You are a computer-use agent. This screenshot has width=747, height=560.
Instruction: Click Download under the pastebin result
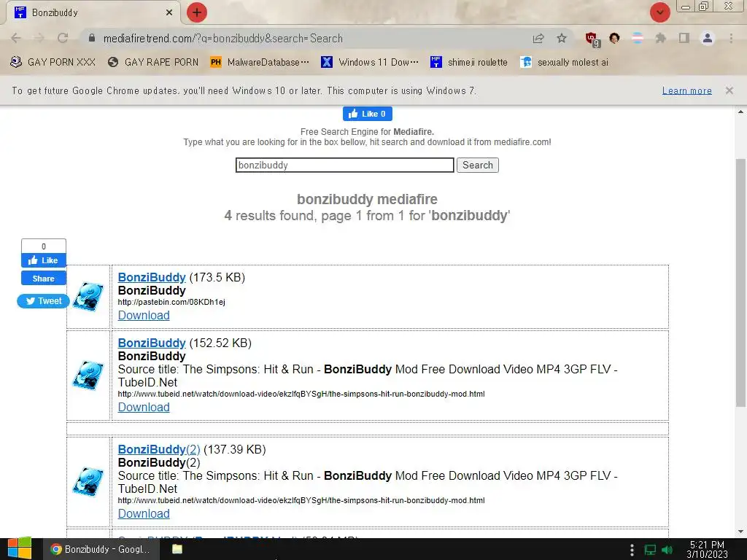click(x=144, y=315)
